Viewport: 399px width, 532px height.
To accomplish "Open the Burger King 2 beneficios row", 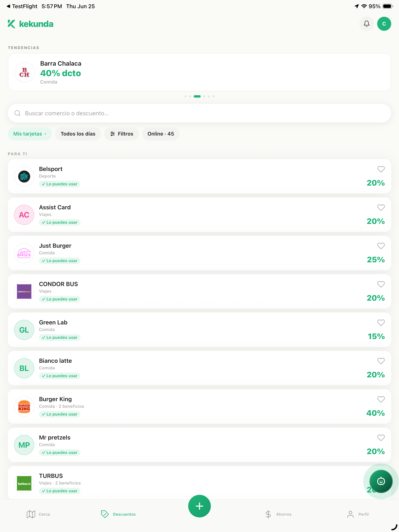I will (199, 406).
